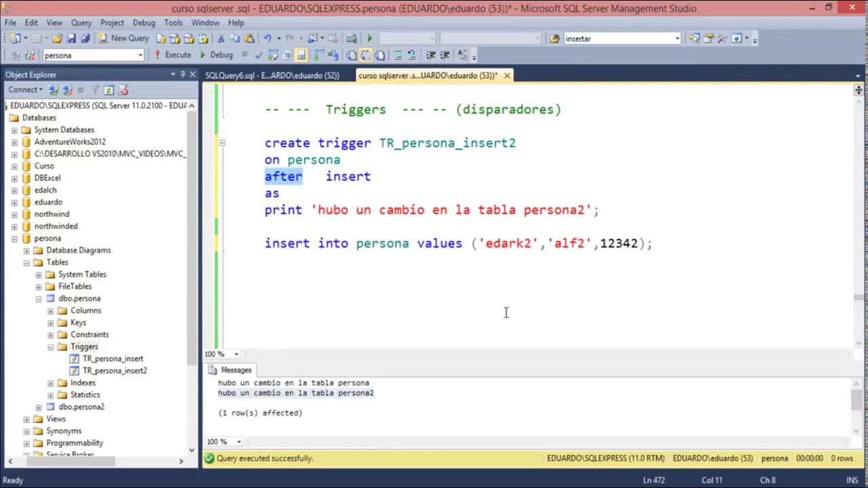The image size is (868, 488).
Task: Toggle Results to File mode
Action: coord(379,55)
